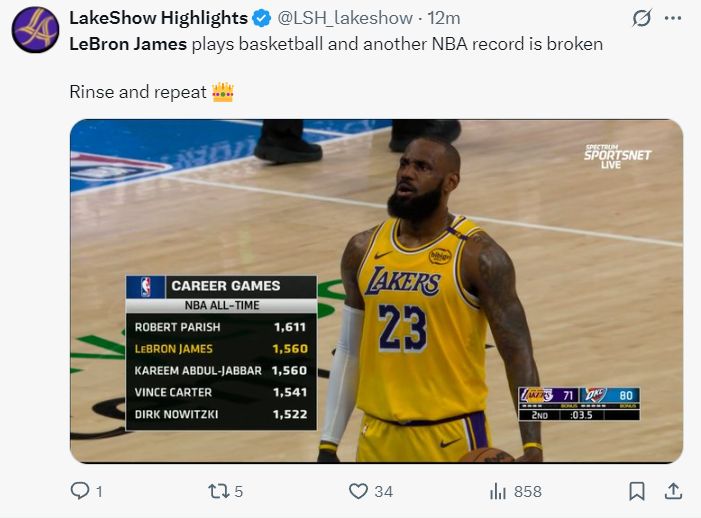Click the repost count of 5
Screen dimensions: 701x518
pos(239,492)
